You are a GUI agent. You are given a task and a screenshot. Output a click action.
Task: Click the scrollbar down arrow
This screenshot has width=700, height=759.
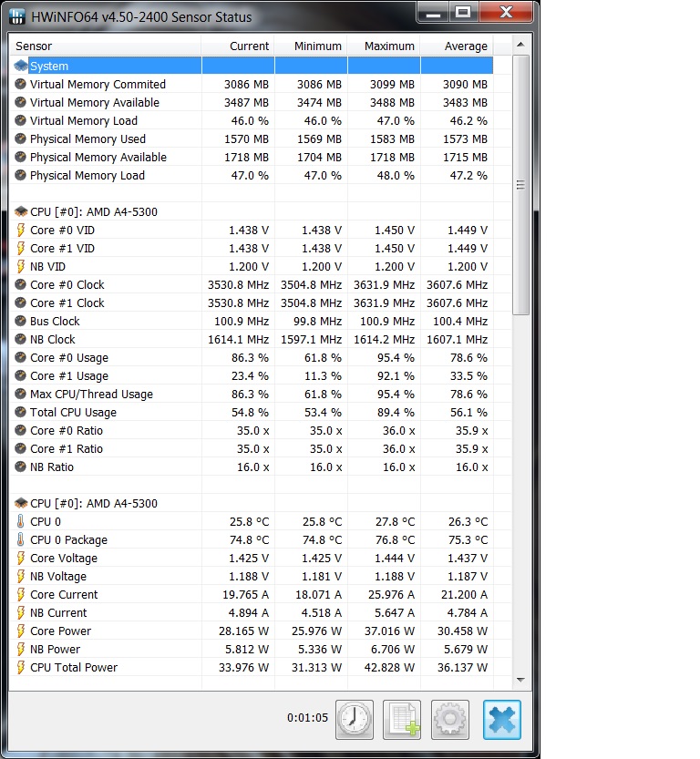click(x=520, y=680)
